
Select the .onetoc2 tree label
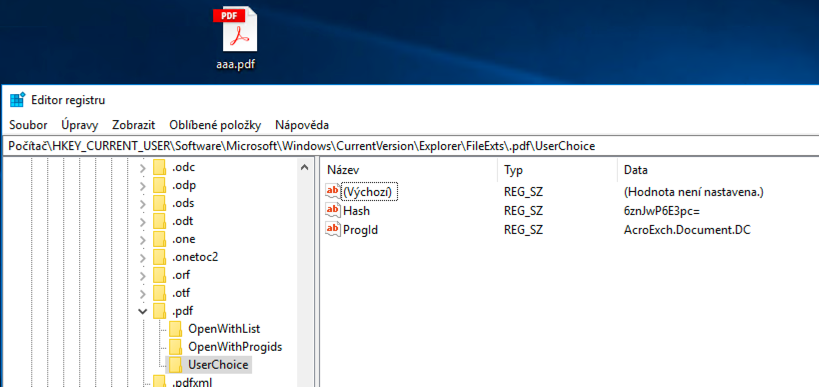point(195,257)
